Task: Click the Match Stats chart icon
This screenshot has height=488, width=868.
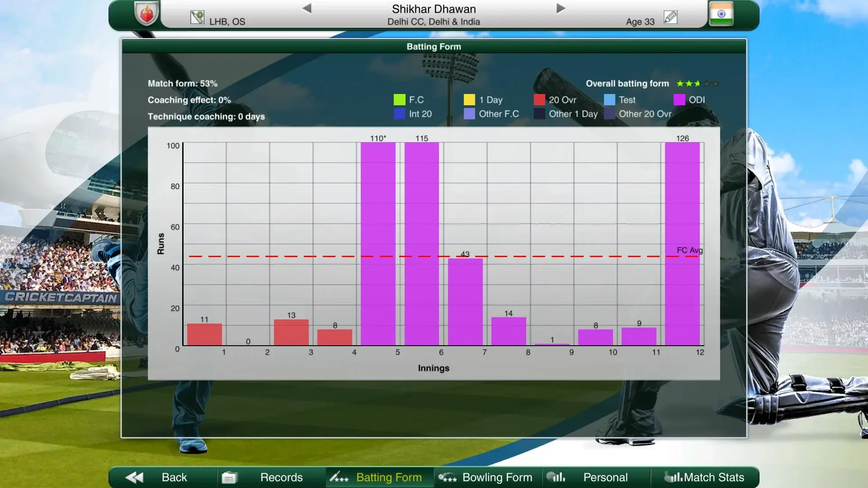Action: (673, 477)
